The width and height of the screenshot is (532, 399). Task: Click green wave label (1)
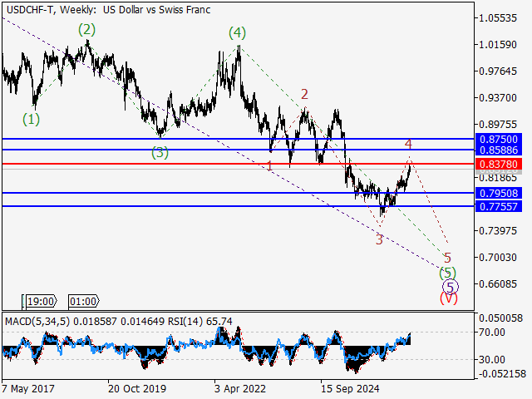click(32, 120)
